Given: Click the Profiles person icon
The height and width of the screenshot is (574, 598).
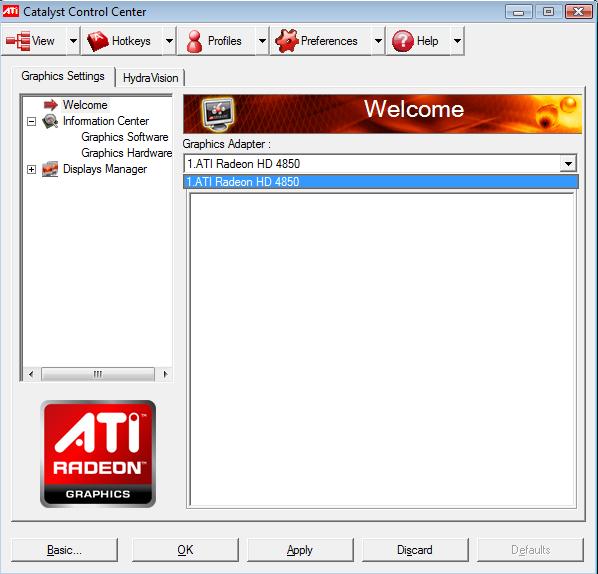Looking at the screenshot, I should (x=195, y=41).
